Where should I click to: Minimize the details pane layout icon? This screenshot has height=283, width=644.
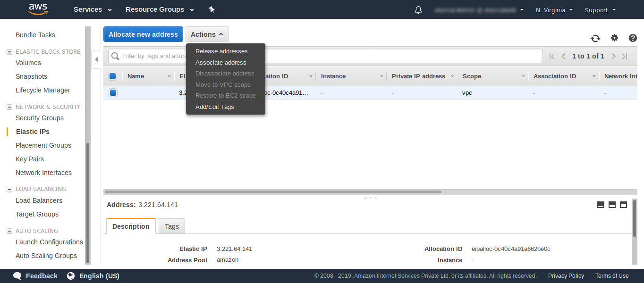[601, 205]
